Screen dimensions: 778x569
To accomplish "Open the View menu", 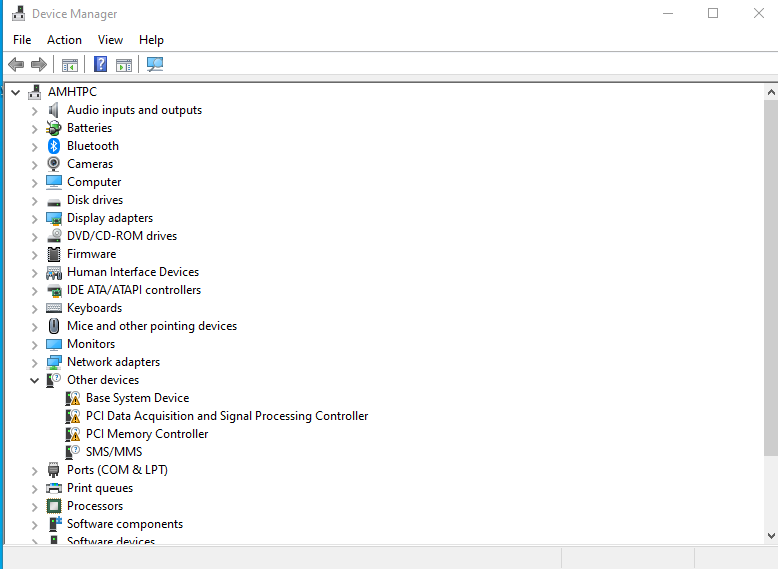I will [x=110, y=40].
